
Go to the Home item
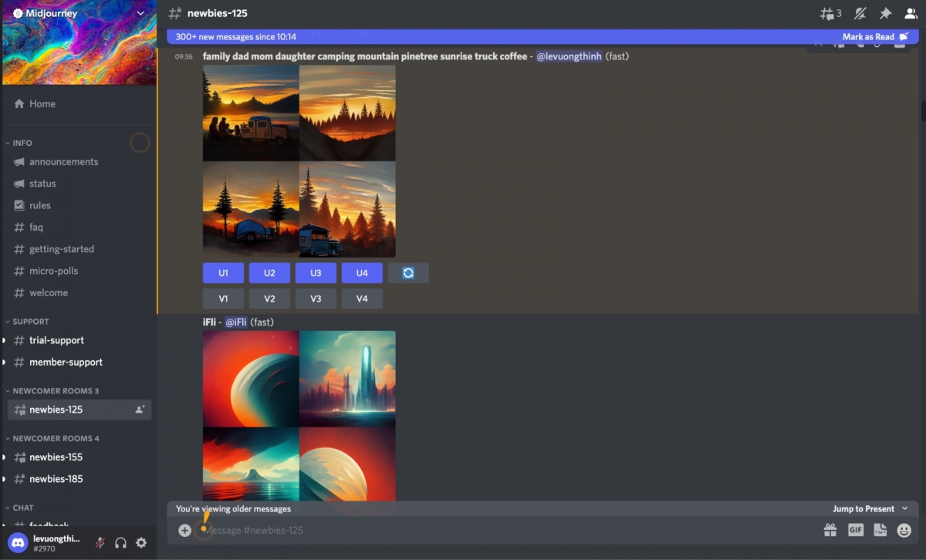tap(79, 104)
